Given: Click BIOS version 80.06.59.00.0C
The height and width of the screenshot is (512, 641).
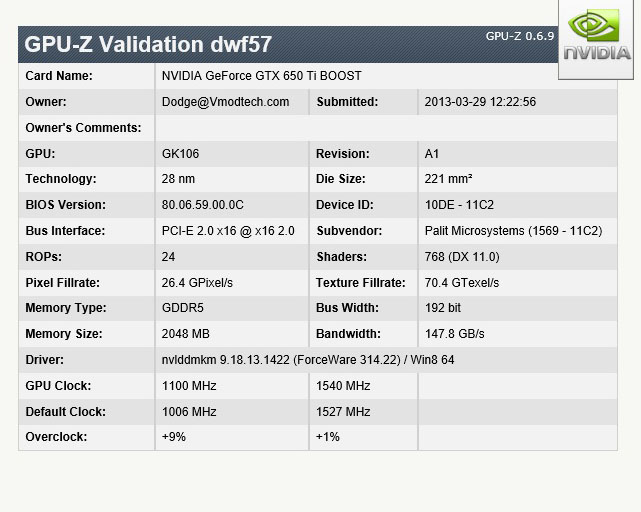Looking at the screenshot, I should pyautogui.click(x=203, y=205).
